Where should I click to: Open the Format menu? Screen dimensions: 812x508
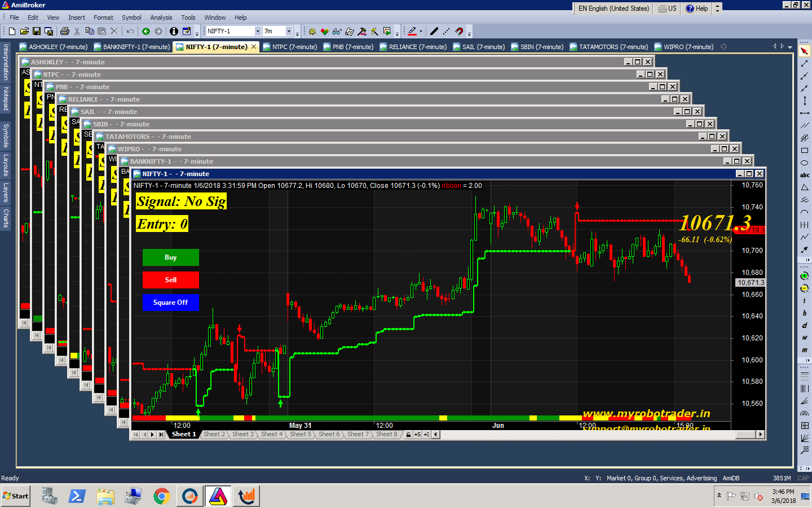[x=103, y=17]
